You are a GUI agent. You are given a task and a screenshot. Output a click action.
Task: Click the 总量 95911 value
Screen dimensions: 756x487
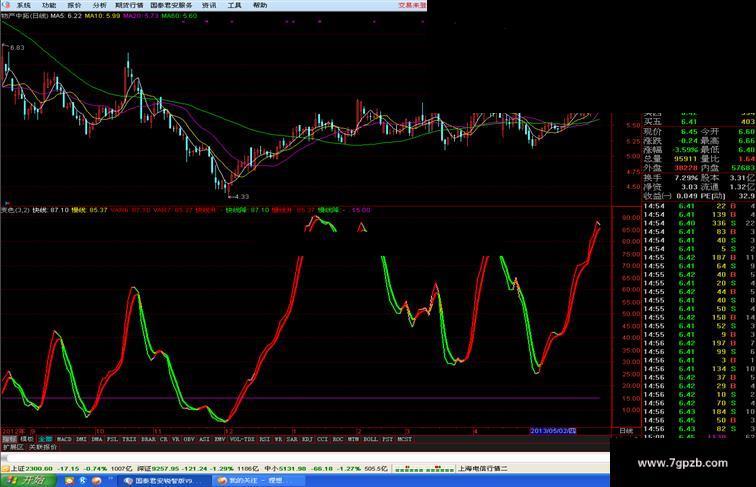click(686, 159)
